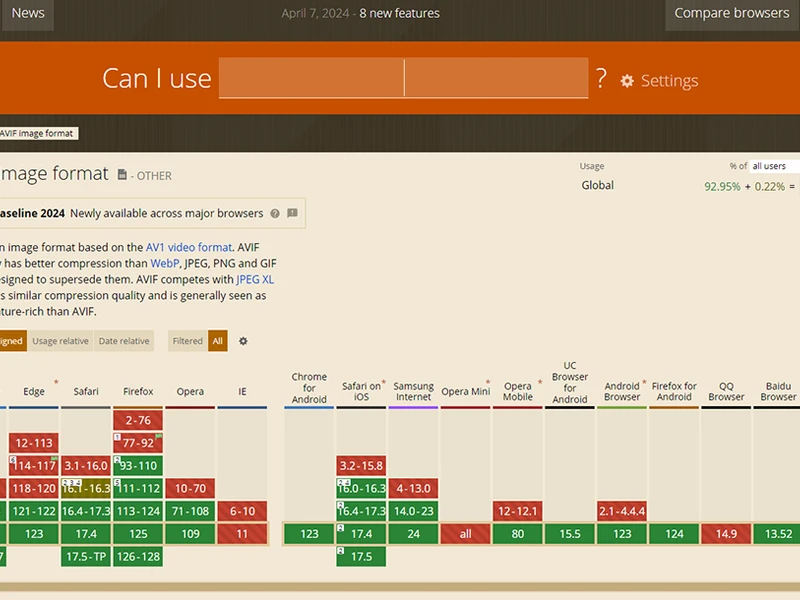Click the Edge browser column header
This screenshot has width=800, height=600.
coord(34,391)
